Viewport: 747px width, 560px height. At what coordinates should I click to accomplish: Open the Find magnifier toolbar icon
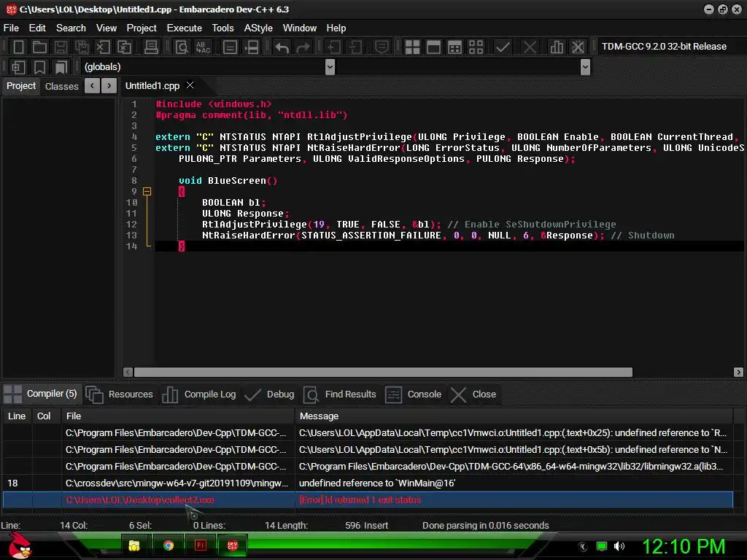click(182, 47)
